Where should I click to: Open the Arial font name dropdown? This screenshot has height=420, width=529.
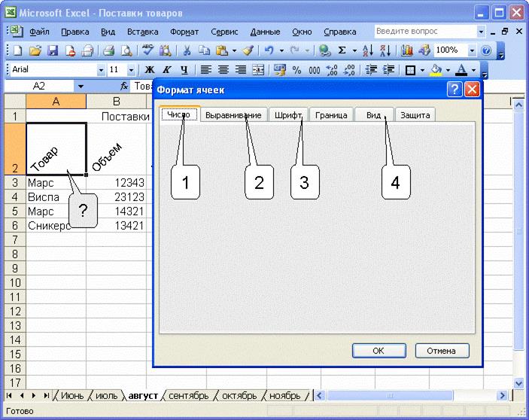point(102,70)
